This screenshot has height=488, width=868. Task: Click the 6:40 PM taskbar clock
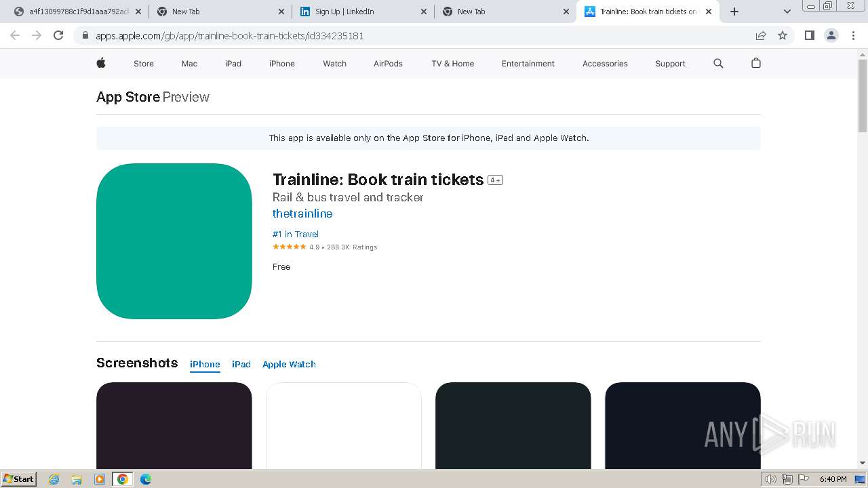coord(833,479)
